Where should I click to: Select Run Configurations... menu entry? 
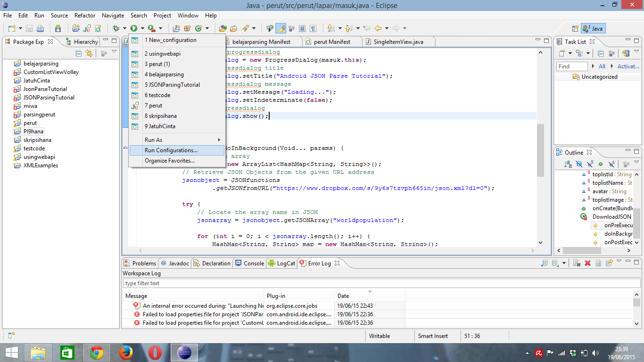pyautogui.click(x=171, y=150)
